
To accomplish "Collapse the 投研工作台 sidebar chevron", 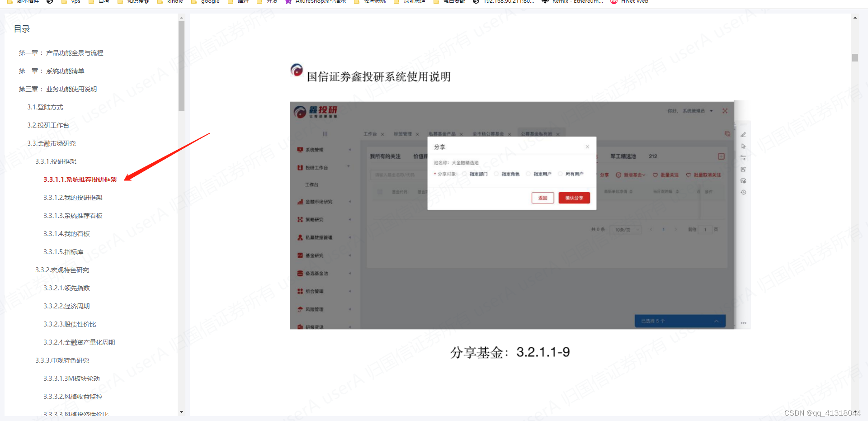I will (349, 166).
